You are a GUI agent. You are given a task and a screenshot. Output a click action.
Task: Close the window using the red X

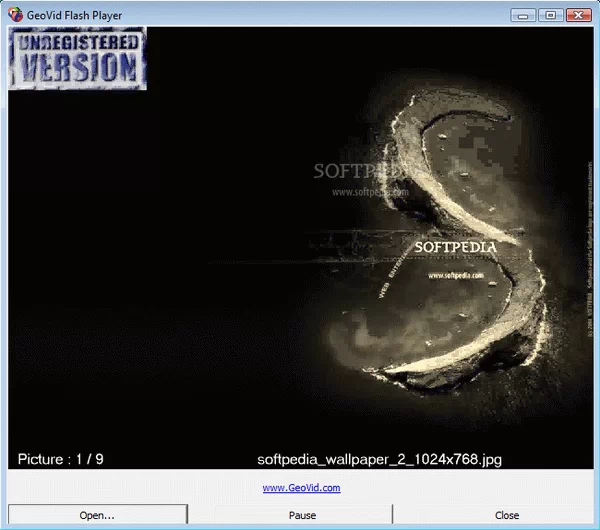[579, 15]
